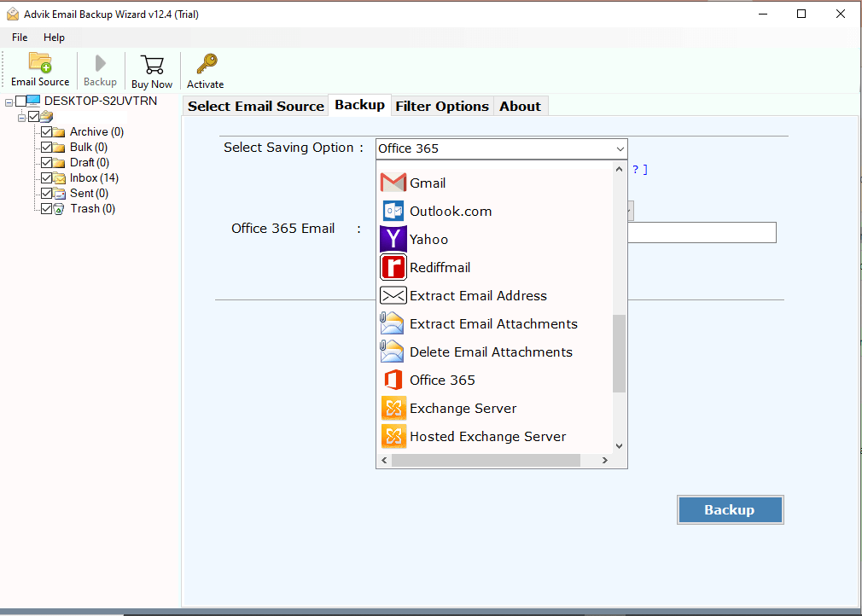Click the dropdown list scroll-left arrow
Image resolution: width=862 pixels, height=616 pixels.
pos(384,460)
